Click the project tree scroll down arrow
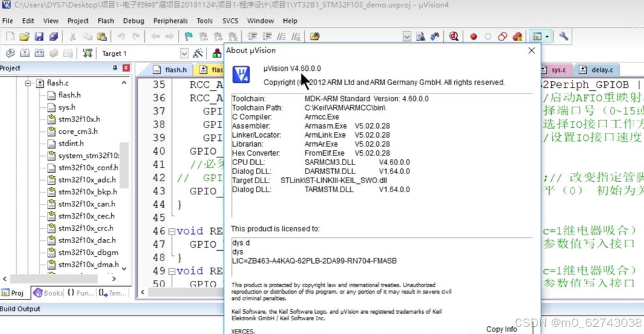Image resolution: width=644 pixels, height=334 pixels. coord(124,268)
